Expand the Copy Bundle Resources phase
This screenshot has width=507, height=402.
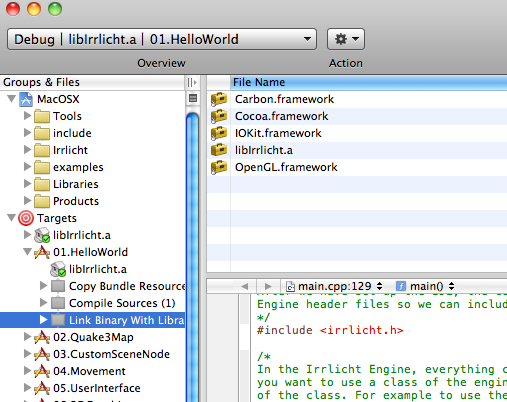pyautogui.click(x=43, y=286)
